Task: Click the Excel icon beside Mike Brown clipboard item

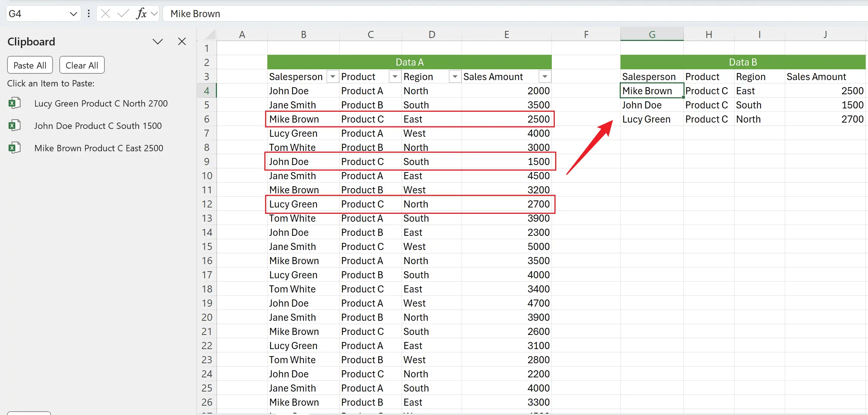Action: pyautogui.click(x=14, y=148)
